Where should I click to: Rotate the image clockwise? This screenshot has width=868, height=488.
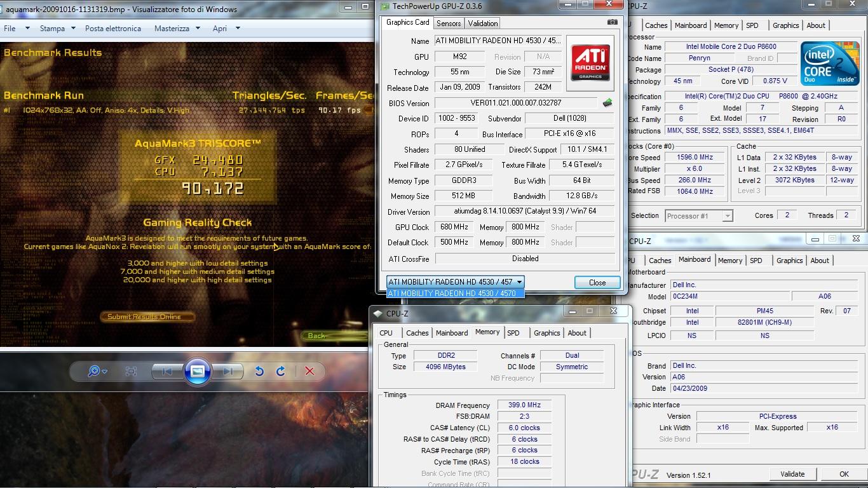[280, 371]
